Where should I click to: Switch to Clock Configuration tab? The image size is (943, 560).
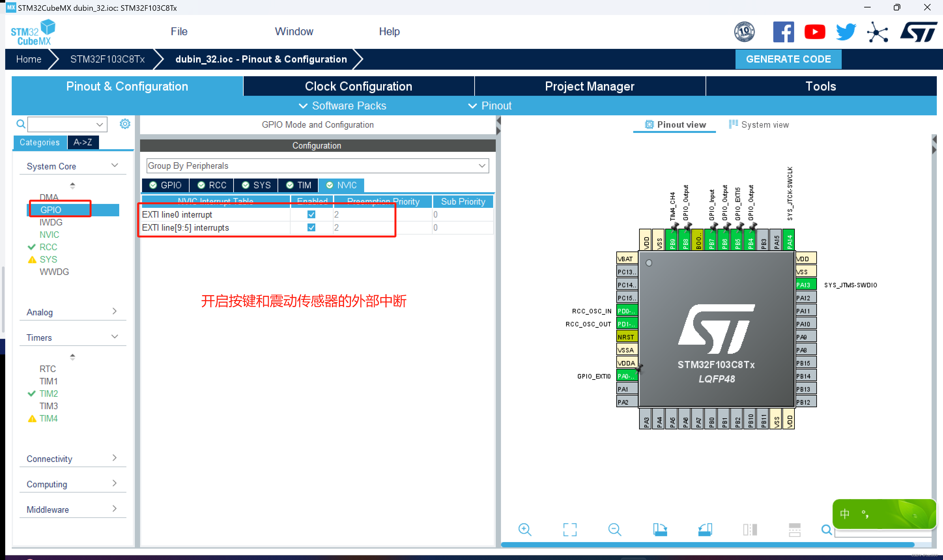(x=358, y=86)
